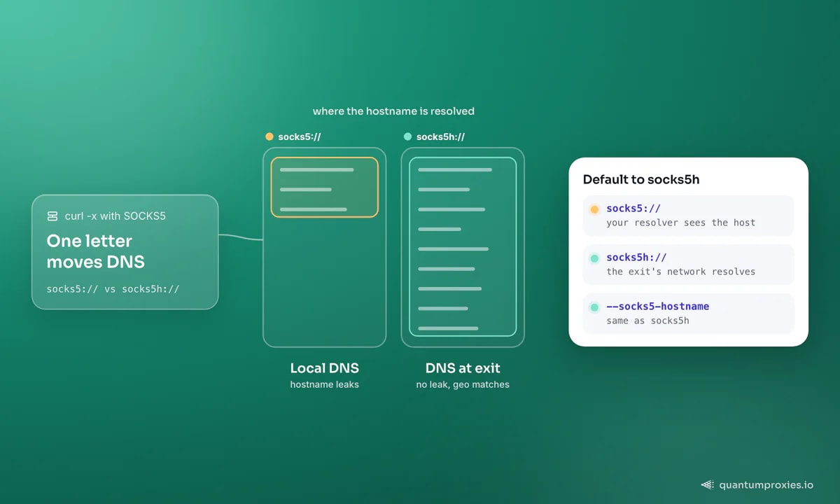The width and height of the screenshot is (840, 504).
Task: Click the 'no leak, geo matches' subtitle
Action: [x=463, y=384]
